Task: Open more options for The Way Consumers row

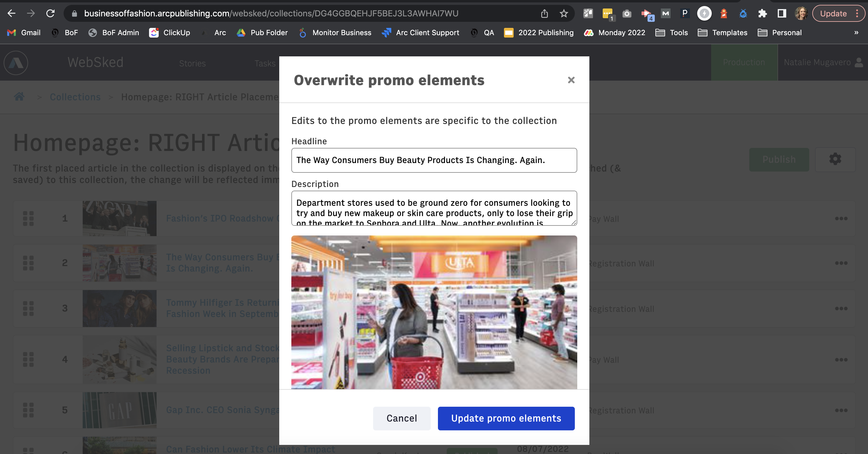Action: 841,263
